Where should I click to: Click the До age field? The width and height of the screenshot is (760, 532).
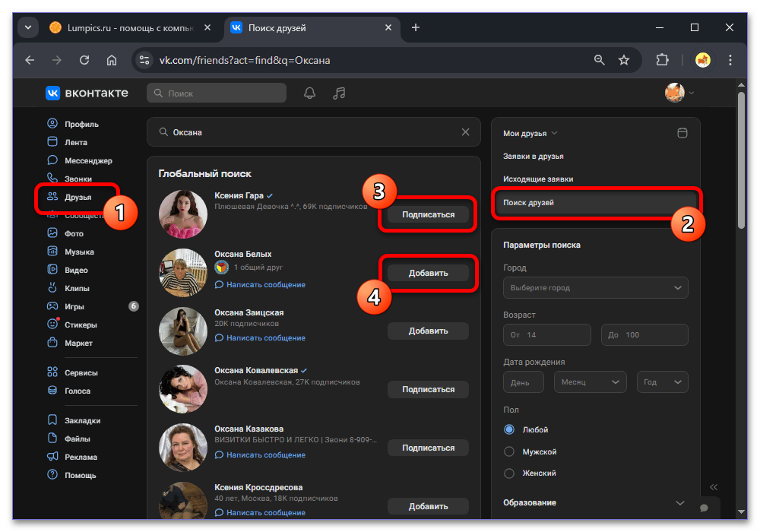[644, 335]
